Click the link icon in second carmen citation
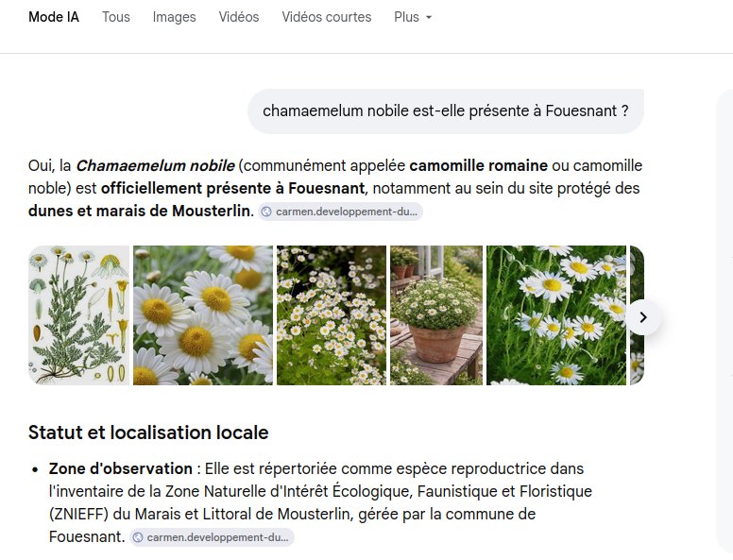The width and height of the screenshot is (733, 560). pos(138,537)
